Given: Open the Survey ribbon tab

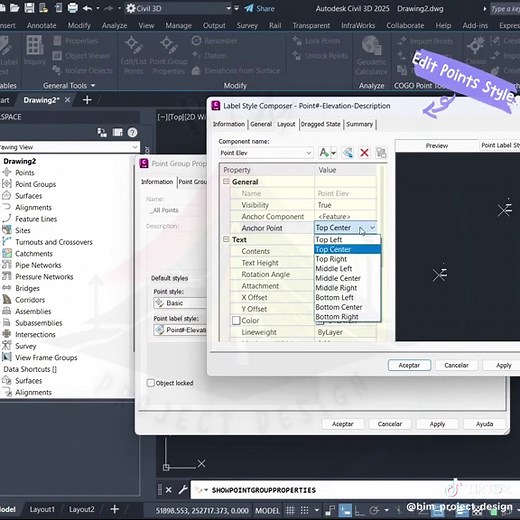Looking at the screenshot, I should tap(247, 25).
